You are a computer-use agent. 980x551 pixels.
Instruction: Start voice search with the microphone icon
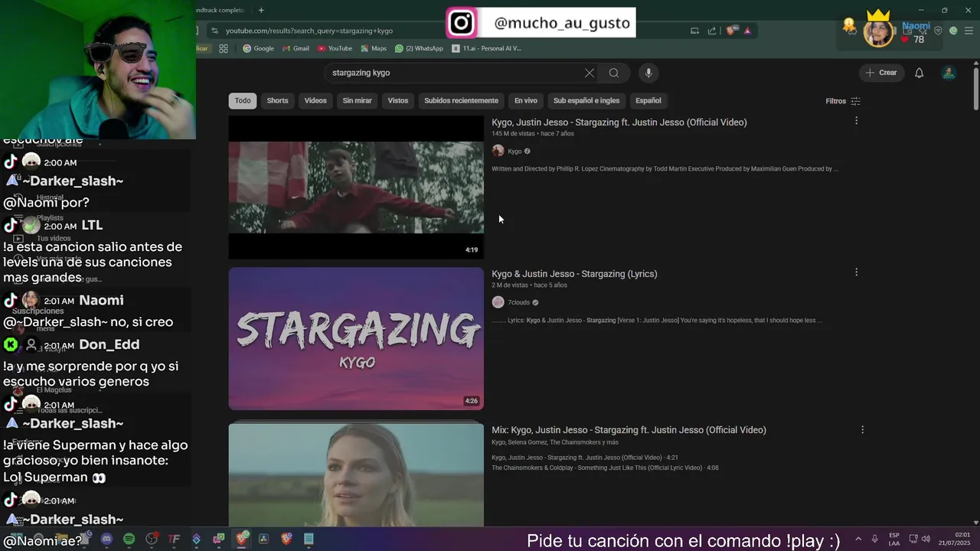coord(648,73)
